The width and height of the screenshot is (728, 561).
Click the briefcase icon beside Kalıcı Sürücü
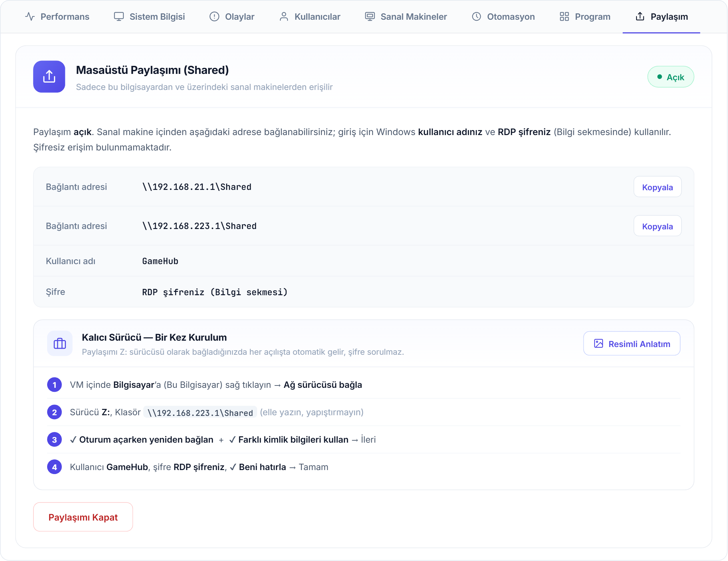coord(60,343)
